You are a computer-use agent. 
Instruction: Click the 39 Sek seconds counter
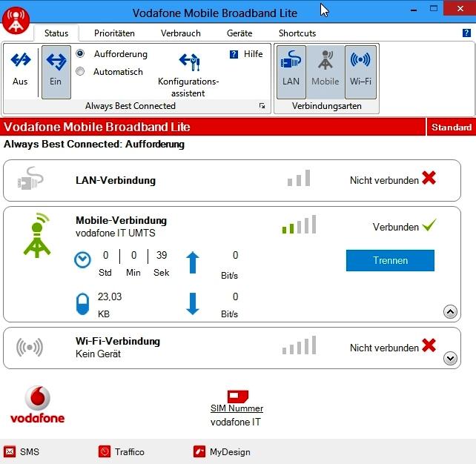pyautogui.click(x=162, y=263)
